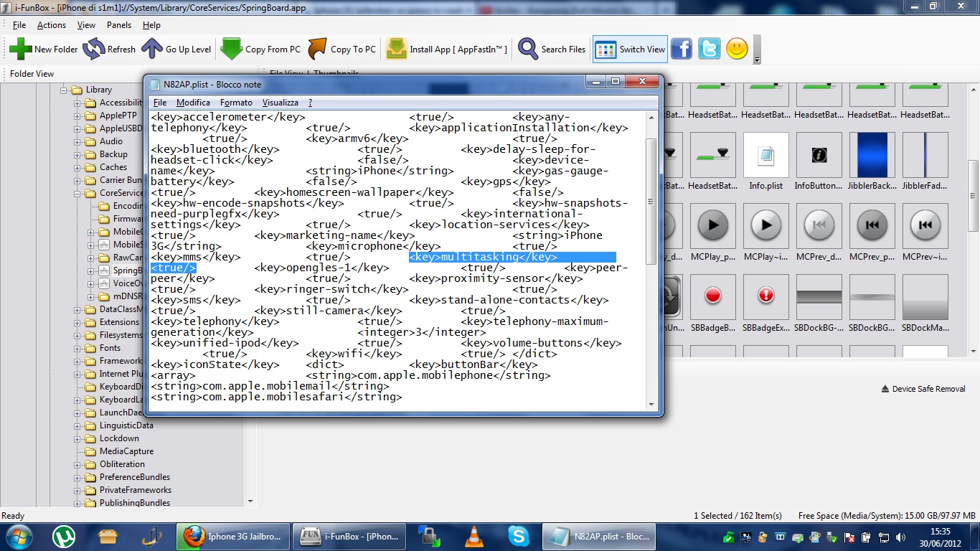Collapse the CoreServices folder node
The height and width of the screenshot is (551, 980).
point(77,193)
